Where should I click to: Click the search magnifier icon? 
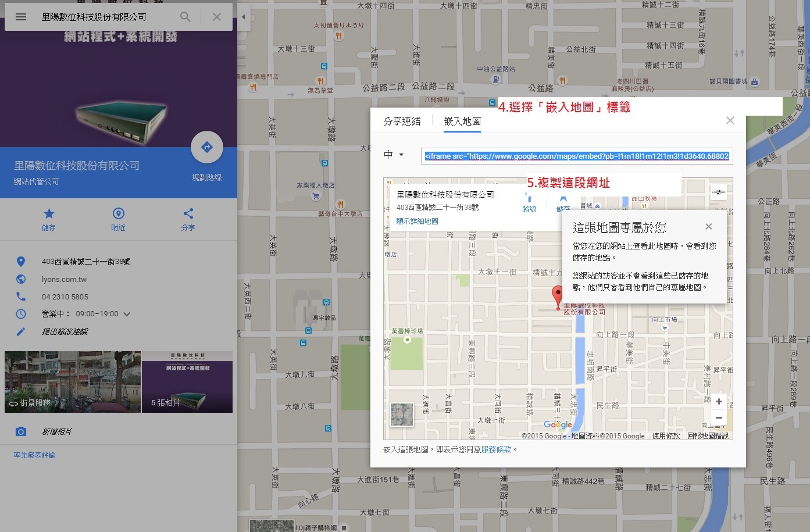click(185, 17)
